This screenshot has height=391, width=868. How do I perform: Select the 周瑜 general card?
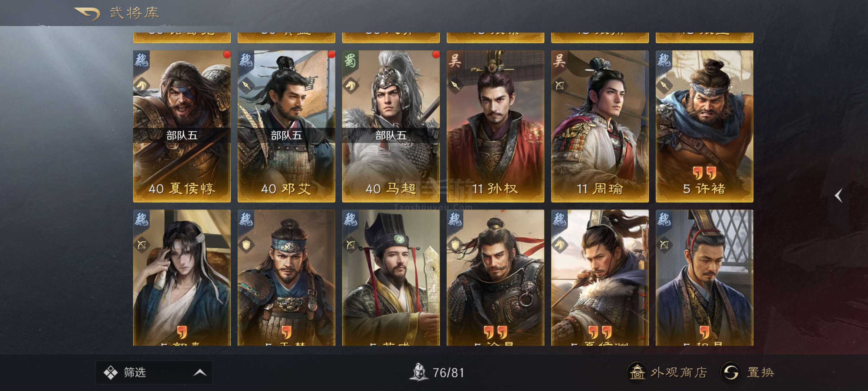click(600, 126)
